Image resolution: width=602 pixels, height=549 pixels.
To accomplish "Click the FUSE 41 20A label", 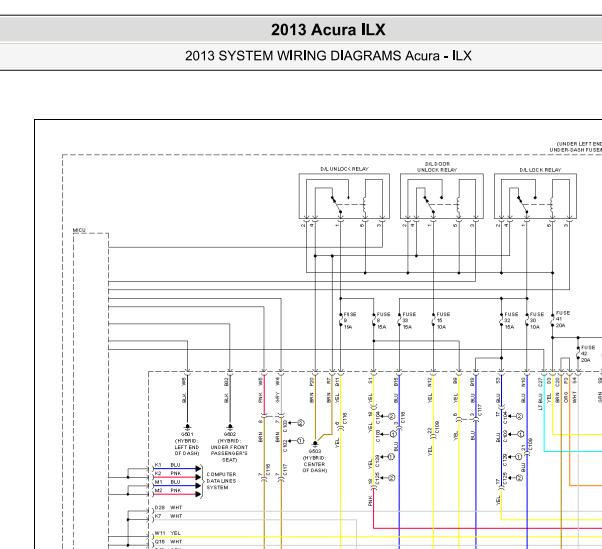I will (562, 319).
